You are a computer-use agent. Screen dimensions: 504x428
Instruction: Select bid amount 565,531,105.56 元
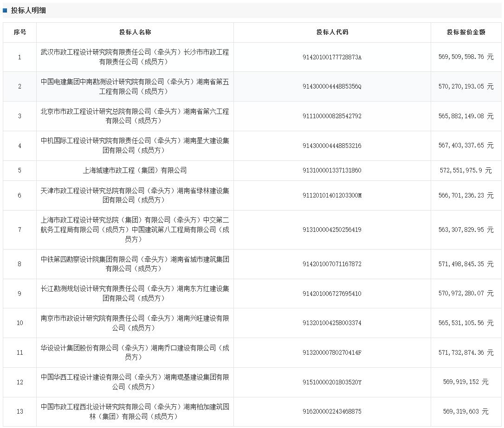466,323
